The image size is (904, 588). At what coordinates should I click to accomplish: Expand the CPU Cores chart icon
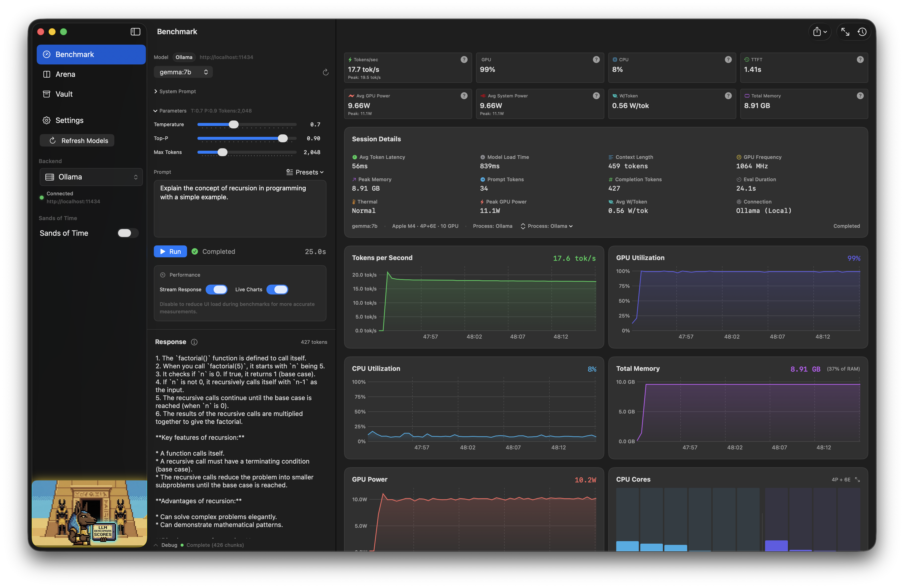click(857, 479)
